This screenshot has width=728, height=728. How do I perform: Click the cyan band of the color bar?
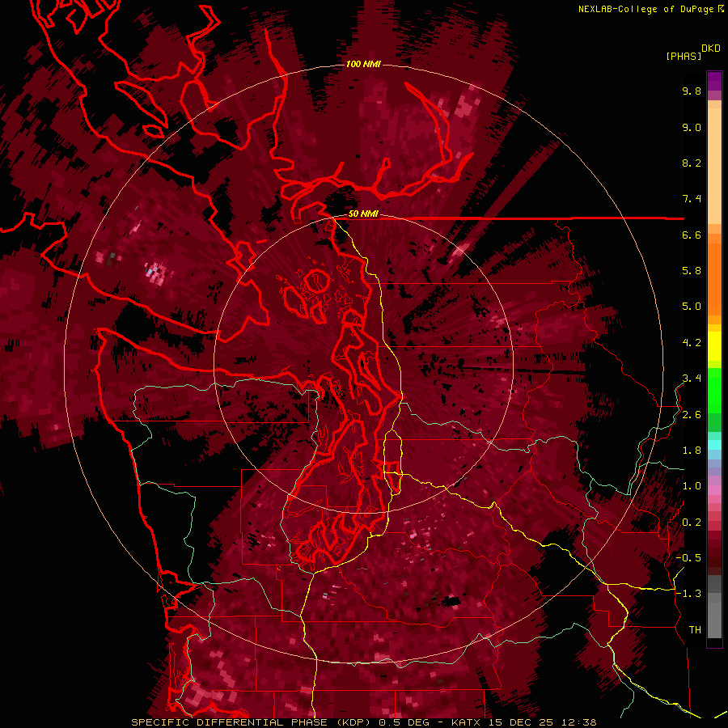714,445
